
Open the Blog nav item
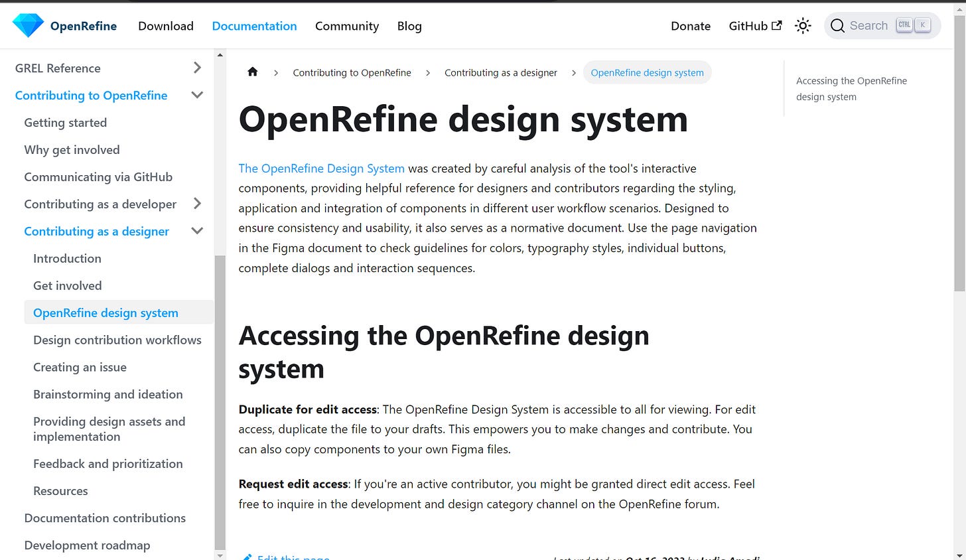pyautogui.click(x=409, y=26)
